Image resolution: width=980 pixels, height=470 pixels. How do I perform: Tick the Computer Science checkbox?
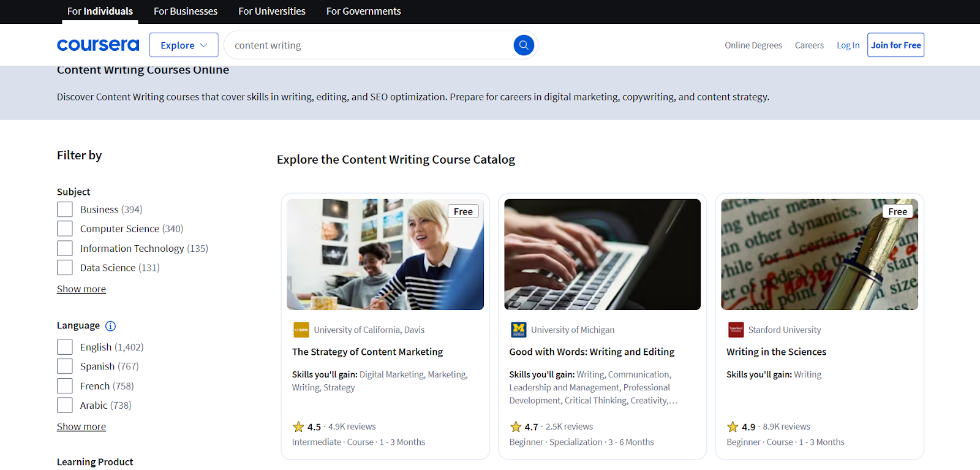coord(65,229)
